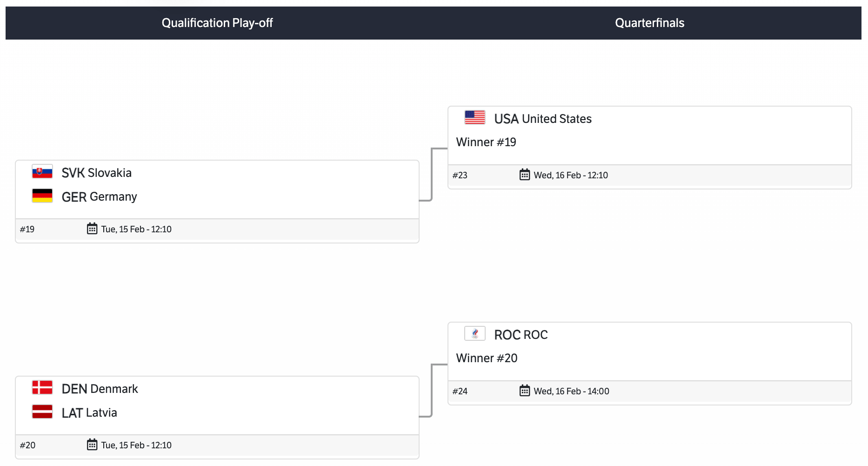Open the DEN Denmark team link

tap(100, 389)
